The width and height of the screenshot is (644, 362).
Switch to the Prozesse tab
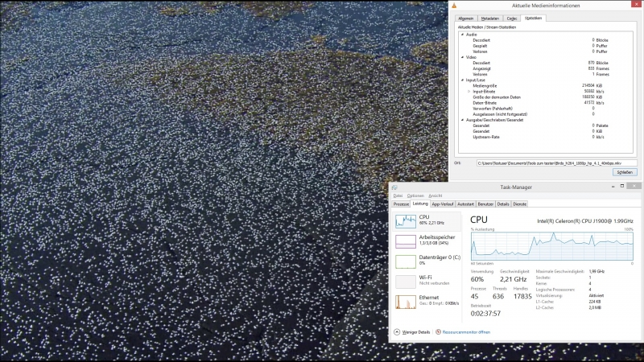401,204
